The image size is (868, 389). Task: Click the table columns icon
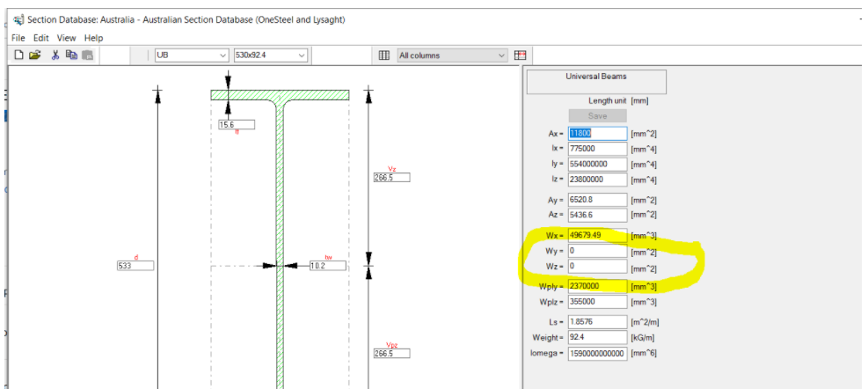[383, 55]
